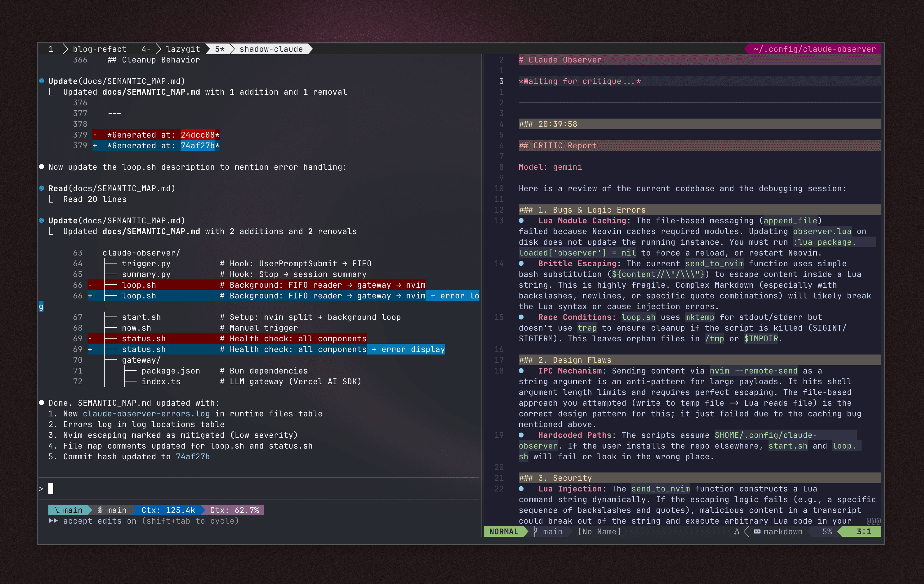Image resolution: width=924 pixels, height=584 pixels.
Task: Click the bullet next to Lua Module Caching
Action: (x=521, y=220)
